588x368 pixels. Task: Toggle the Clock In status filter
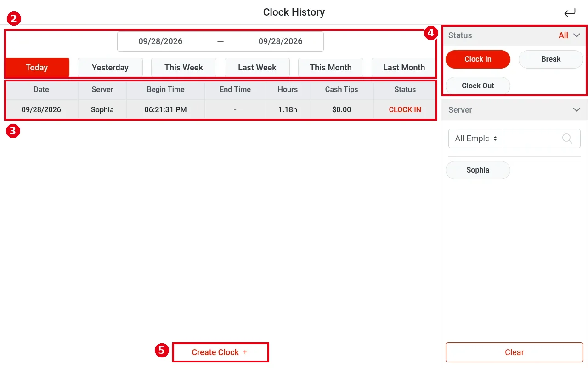click(478, 59)
